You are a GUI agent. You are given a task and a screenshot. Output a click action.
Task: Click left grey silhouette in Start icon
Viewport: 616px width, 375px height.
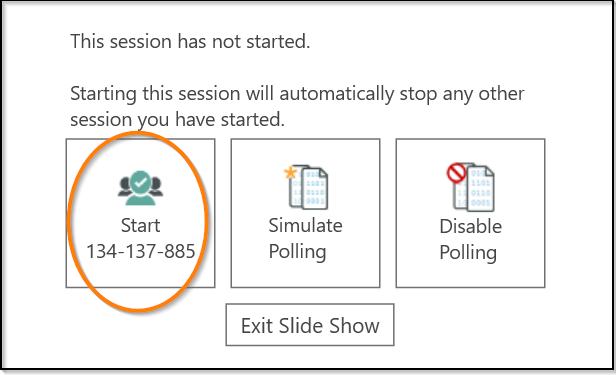point(125,187)
